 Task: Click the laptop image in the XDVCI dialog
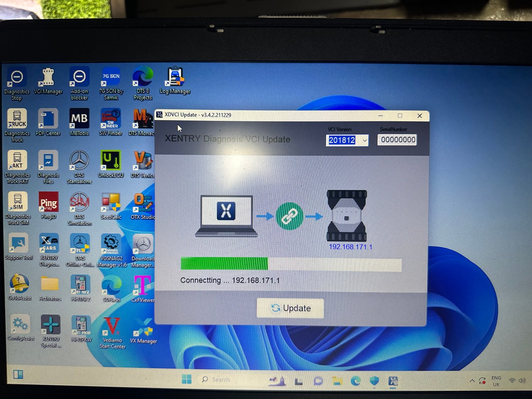click(226, 216)
